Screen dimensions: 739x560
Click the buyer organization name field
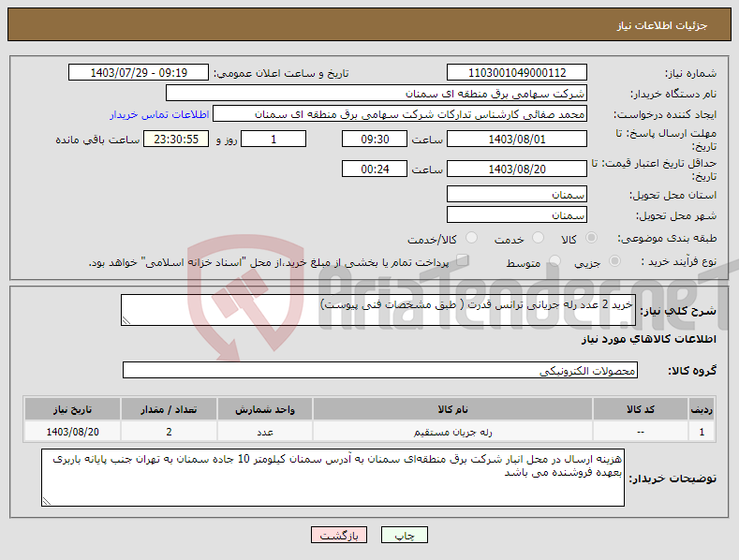(377, 94)
